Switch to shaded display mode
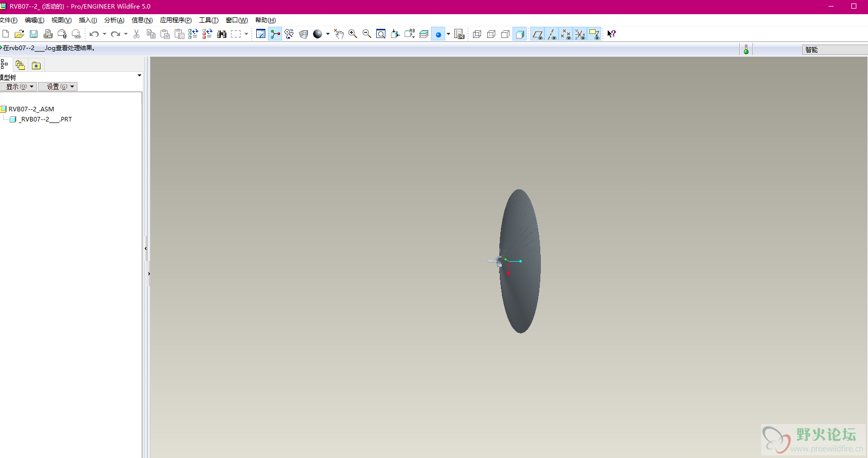The image size is (868, 458). [520, 34]
